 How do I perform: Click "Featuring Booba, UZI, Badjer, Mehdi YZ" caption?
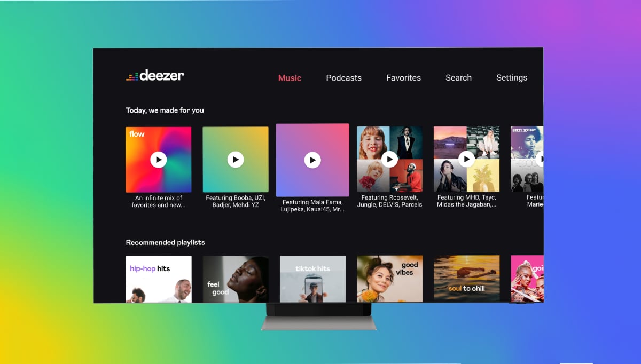click(x=236, y=201)
